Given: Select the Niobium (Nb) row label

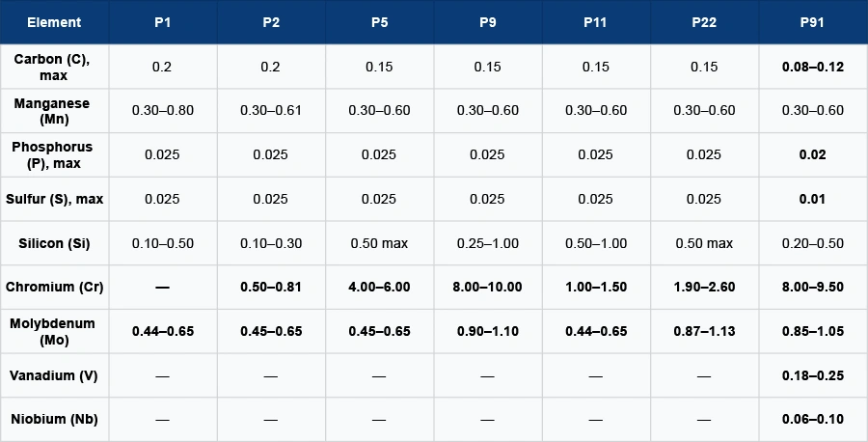Looking at the screenshot, I should tap(54, 420).
